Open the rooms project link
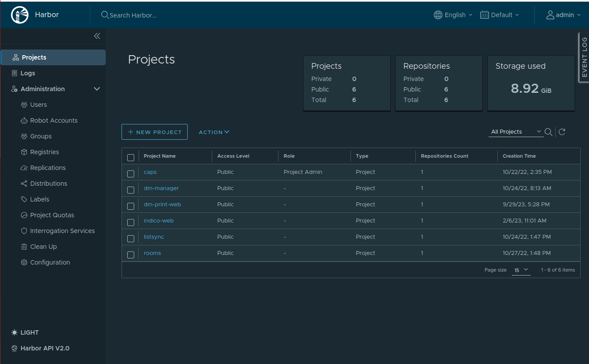This screenshot has height=364, width=589. click(x=152, y=253)
